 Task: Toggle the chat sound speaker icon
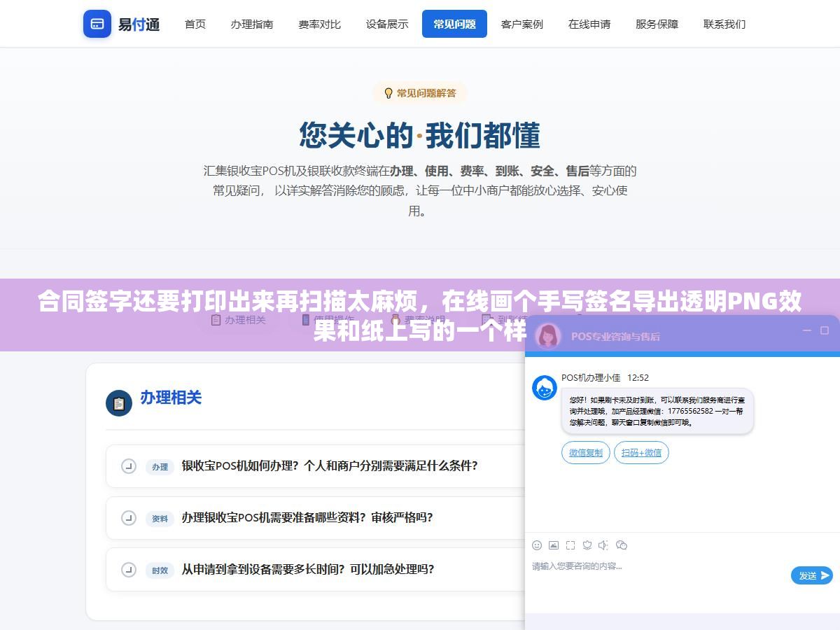[604, 545]
